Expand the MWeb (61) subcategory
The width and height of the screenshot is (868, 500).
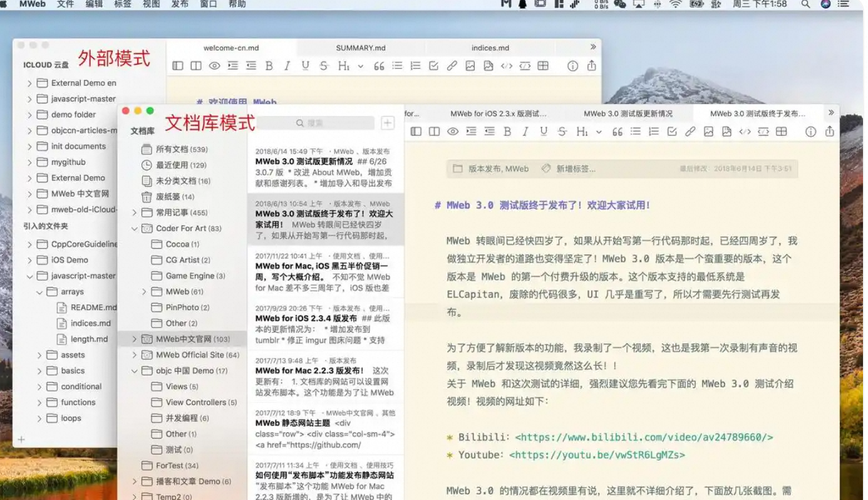click(x=144, y=291)
